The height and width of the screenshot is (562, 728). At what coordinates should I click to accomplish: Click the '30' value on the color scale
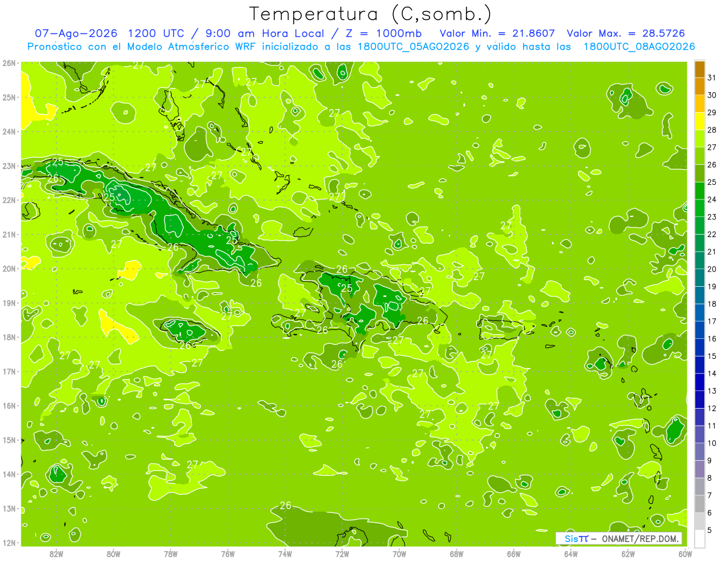point(712,95)
